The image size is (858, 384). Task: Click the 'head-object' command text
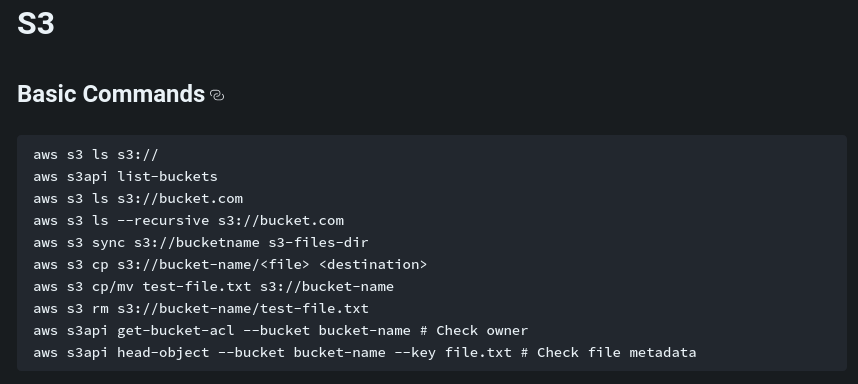(163, 352)
